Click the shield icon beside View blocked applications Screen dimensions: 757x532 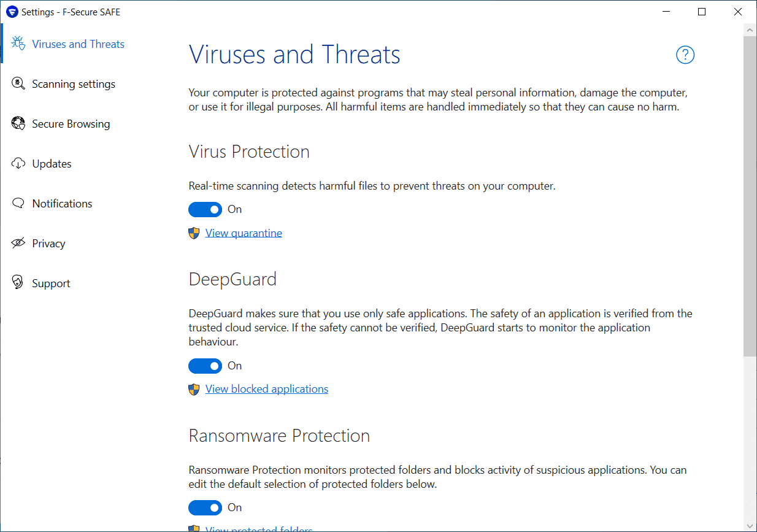(x=194, y=388)
